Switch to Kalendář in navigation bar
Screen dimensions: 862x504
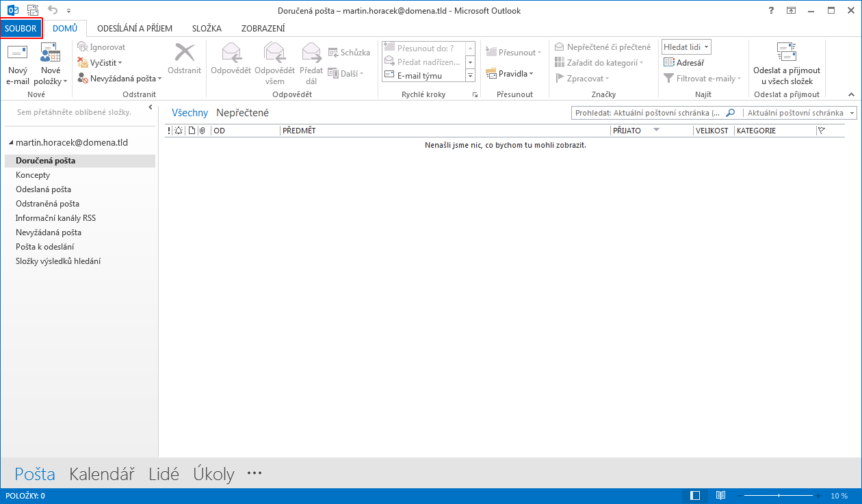102,474
